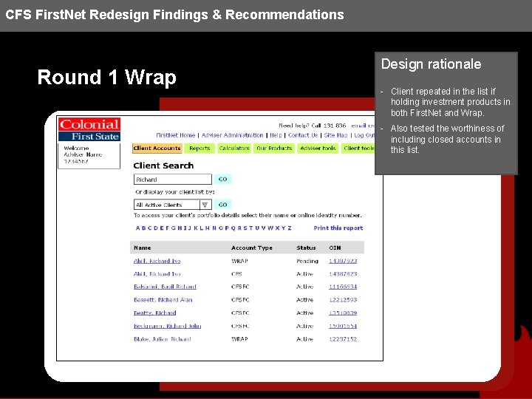The height and width of the screenshot is (399, 532).
Task: Filter client list by letter S
Action: pyautogui.click(x=245, y=228)
